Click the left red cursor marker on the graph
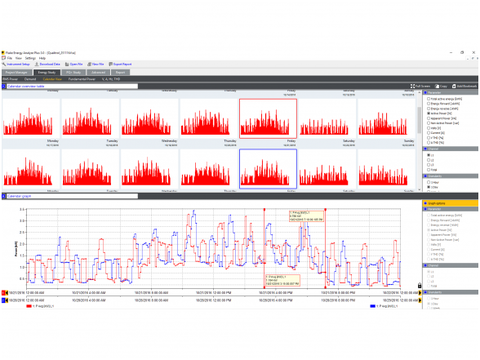Viewport: 480px width, 360px height. tap(265, 210)
